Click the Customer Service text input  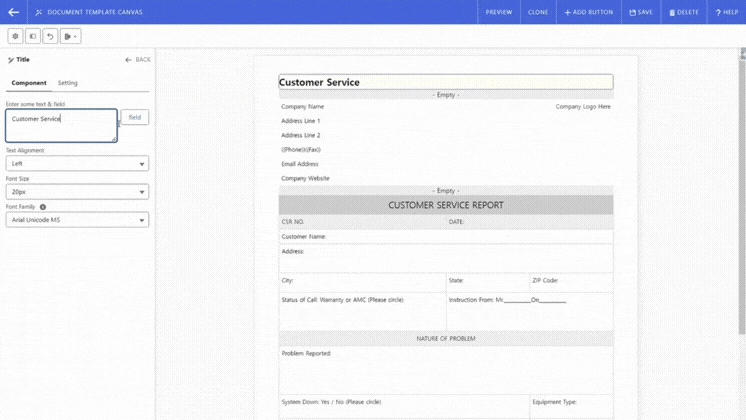[61, 125]
